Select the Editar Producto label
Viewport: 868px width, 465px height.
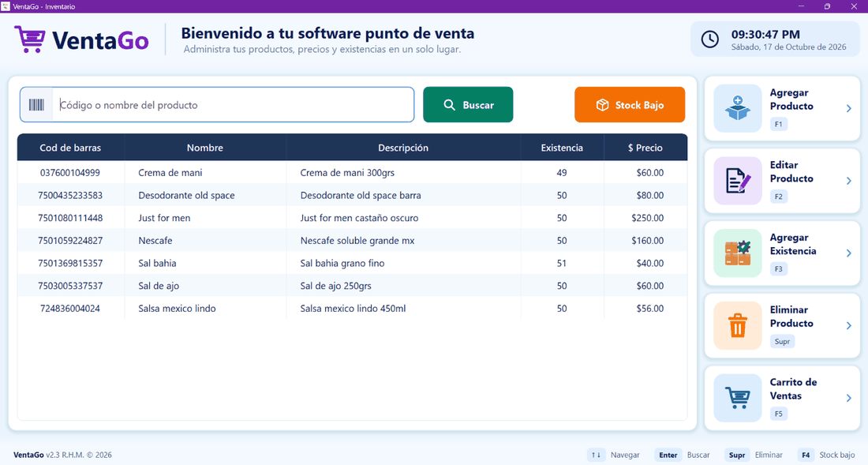791,171
